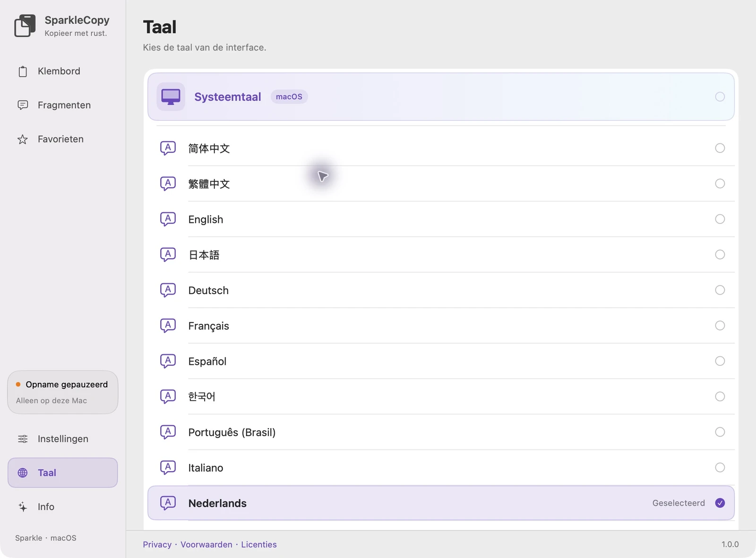
Task: Pick the Deutsch radio button
Action: click(x=720, y=290)
